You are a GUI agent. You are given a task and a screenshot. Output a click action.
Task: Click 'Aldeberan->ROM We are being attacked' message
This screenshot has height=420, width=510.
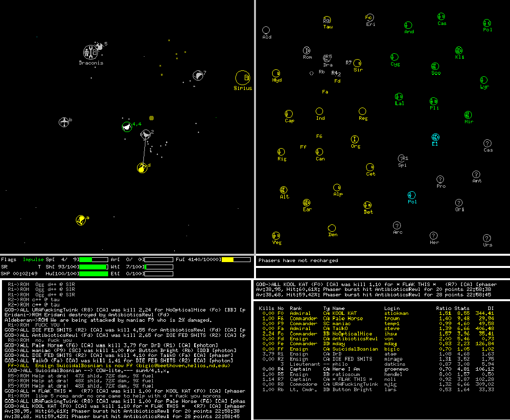(108, 320)
